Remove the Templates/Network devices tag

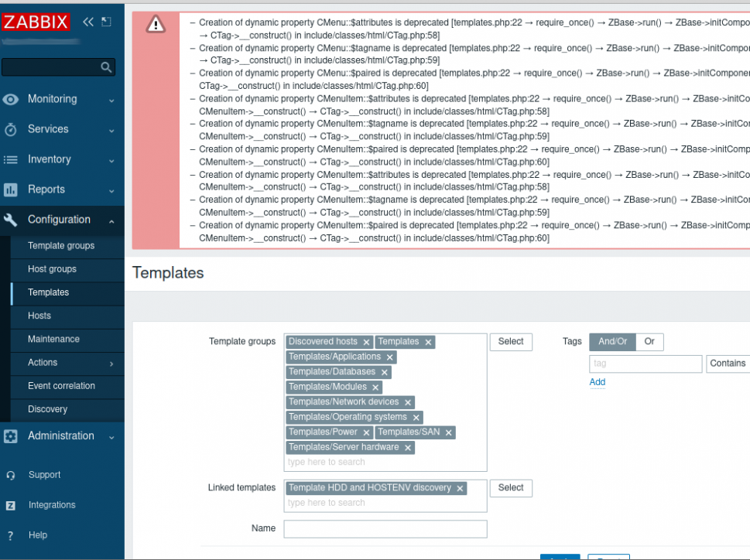tap(408, 402)
